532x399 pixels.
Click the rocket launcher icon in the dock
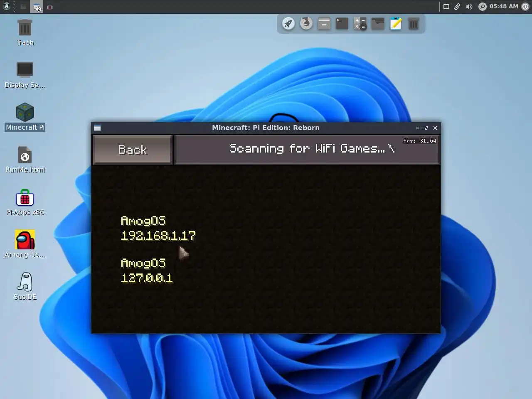[288, 24]
